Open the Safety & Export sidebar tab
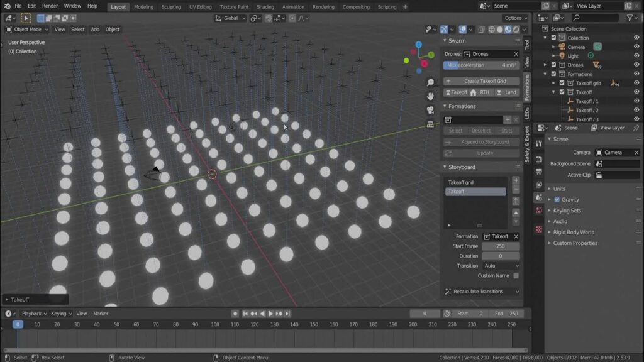Image resolution: width=644 pixels, height=362 pixels. (527, 144)
